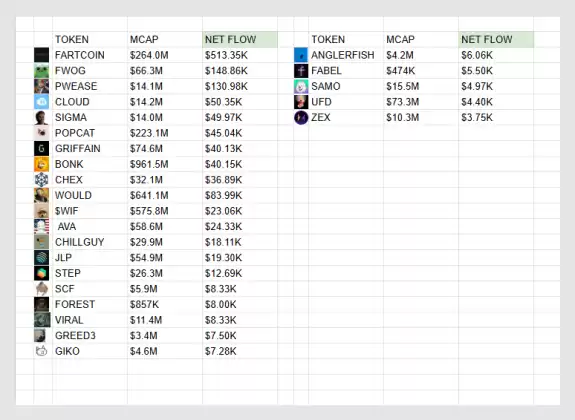
Task: Click the CLOUD token blue icon
Action: coord(41,102)
